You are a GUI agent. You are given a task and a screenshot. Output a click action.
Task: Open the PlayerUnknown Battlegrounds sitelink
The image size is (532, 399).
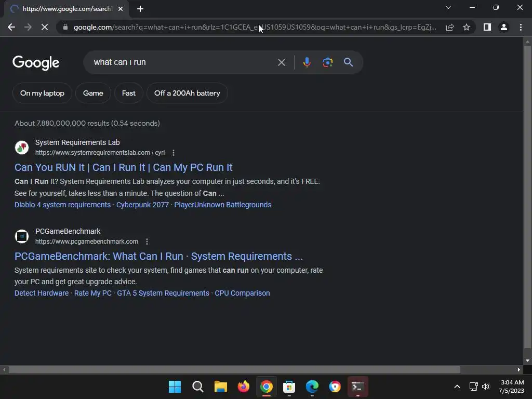222,205
